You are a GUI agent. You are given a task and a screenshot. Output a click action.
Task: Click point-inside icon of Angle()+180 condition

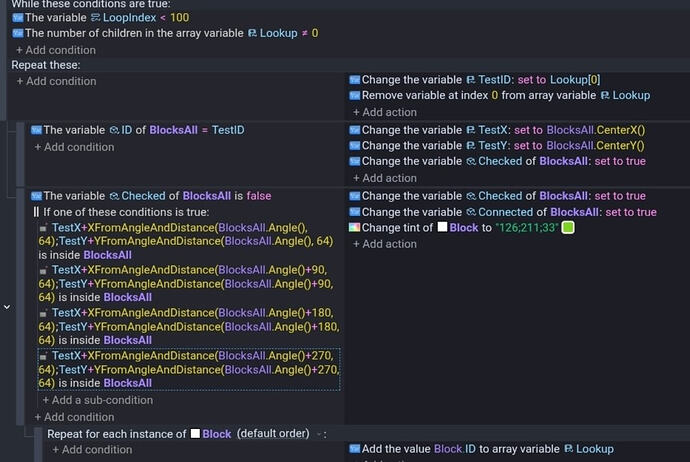click(43, 313)
